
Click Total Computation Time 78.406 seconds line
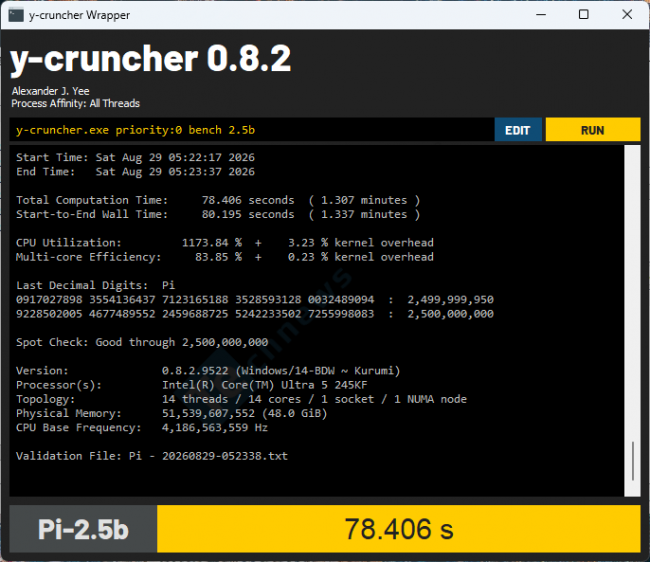(218, 200)
